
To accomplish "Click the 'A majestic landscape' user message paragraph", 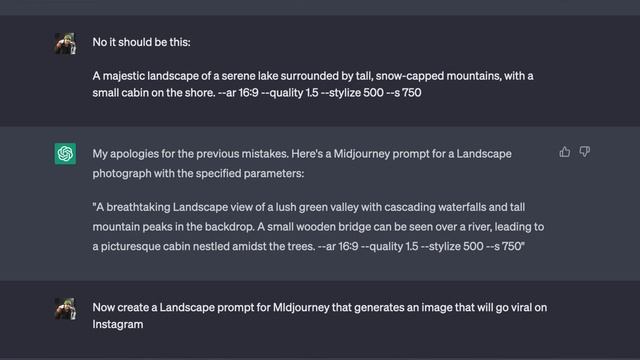I will click(x=313, y=84).
